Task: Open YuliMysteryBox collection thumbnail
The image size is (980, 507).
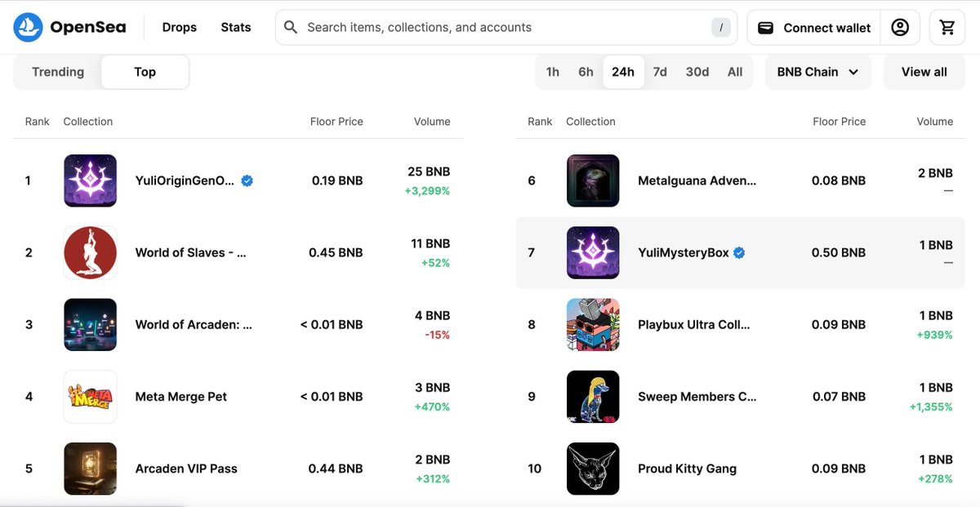Action: pyautogui.click(x=593, y=252)
